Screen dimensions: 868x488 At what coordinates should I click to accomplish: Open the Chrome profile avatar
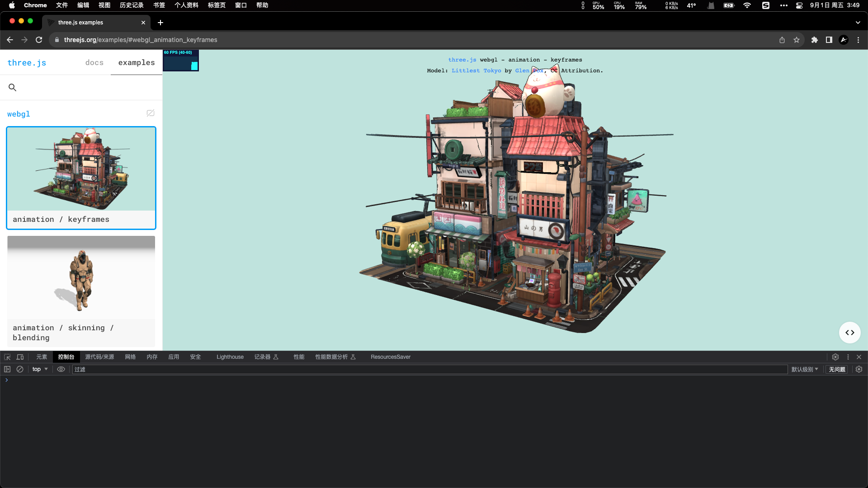[x=844, y=40]
